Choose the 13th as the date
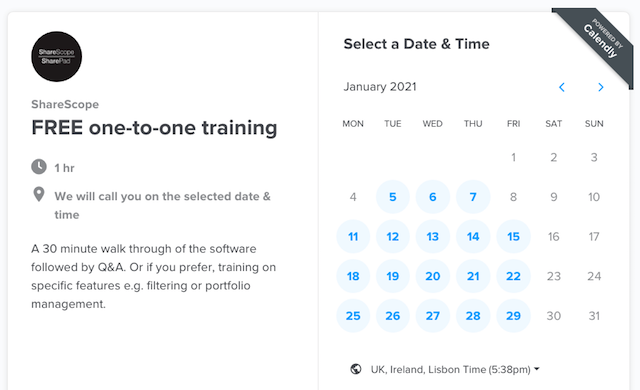 433,237
